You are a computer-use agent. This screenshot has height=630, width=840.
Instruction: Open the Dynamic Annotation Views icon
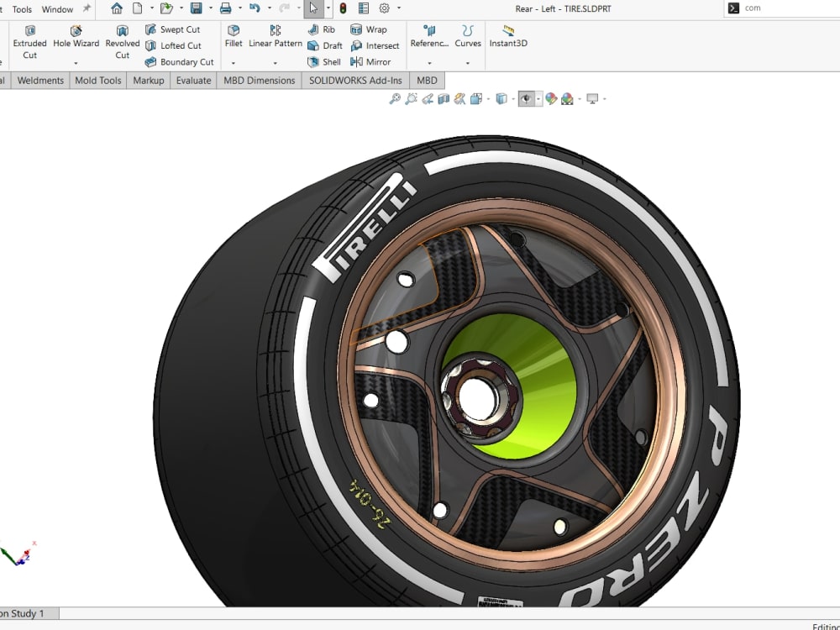[459, 98]
